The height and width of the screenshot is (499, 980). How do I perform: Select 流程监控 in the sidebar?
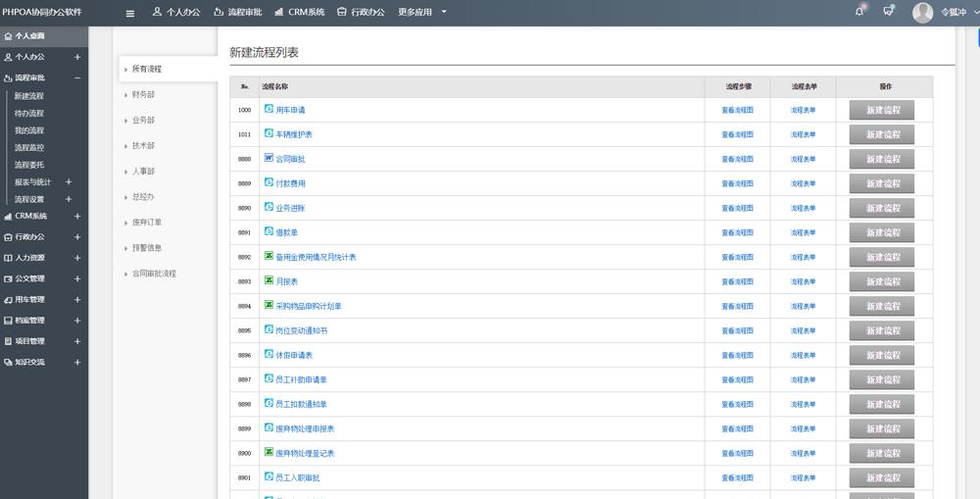tap(29, 148)
